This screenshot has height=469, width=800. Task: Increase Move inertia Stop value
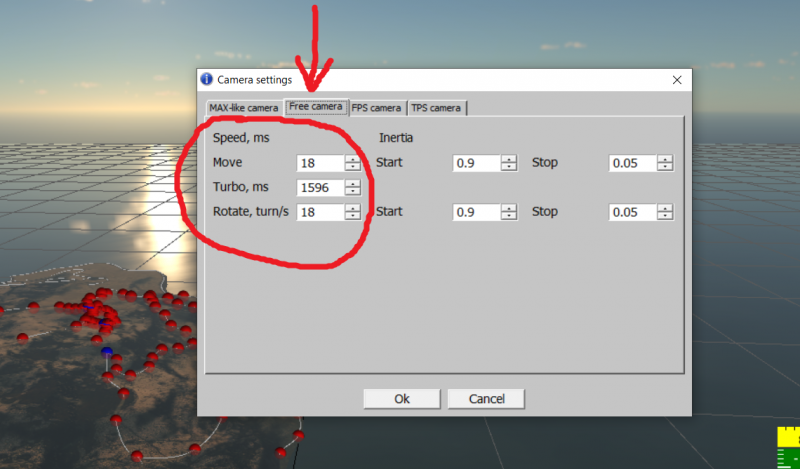(665, 159)
